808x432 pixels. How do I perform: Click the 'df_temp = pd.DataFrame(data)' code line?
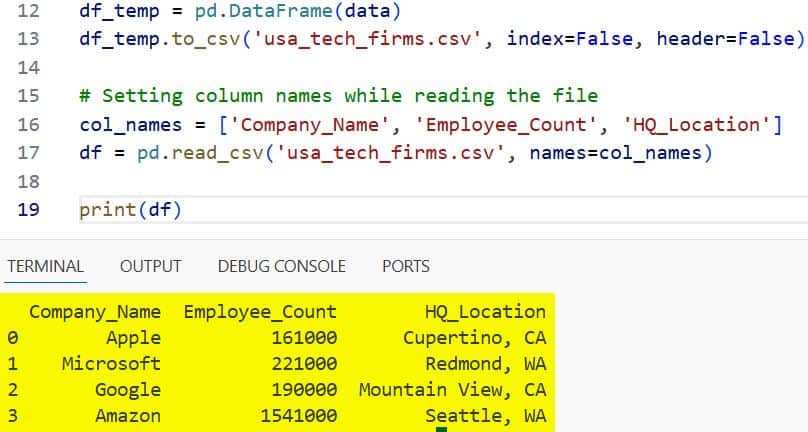[240, 10]
